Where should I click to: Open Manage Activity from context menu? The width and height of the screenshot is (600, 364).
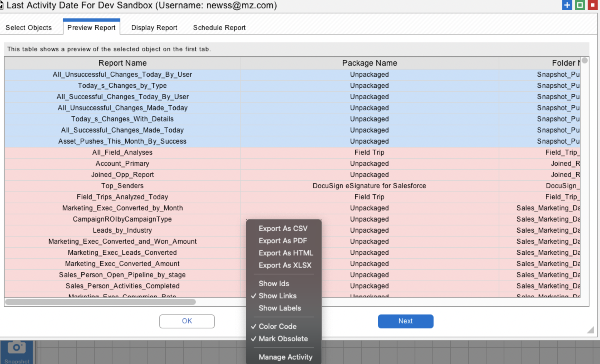[285, 357]
